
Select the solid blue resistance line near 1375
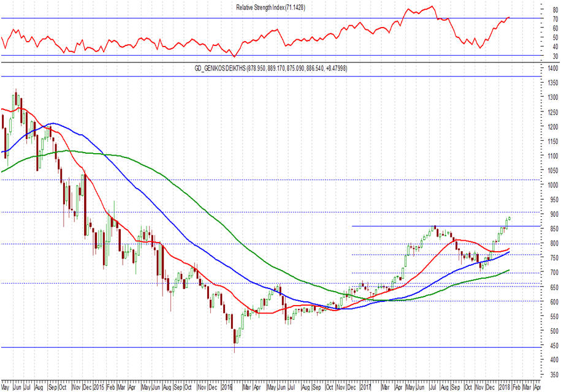coord(271,77)
